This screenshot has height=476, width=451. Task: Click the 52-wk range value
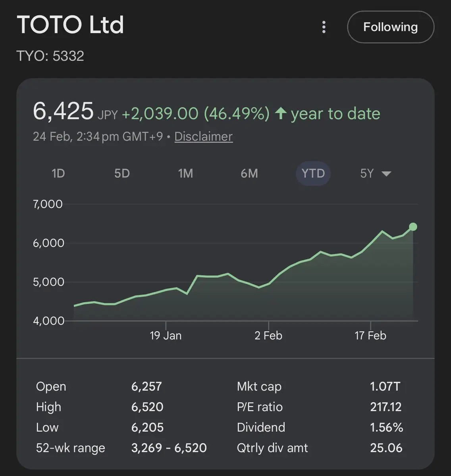point(169,448)
